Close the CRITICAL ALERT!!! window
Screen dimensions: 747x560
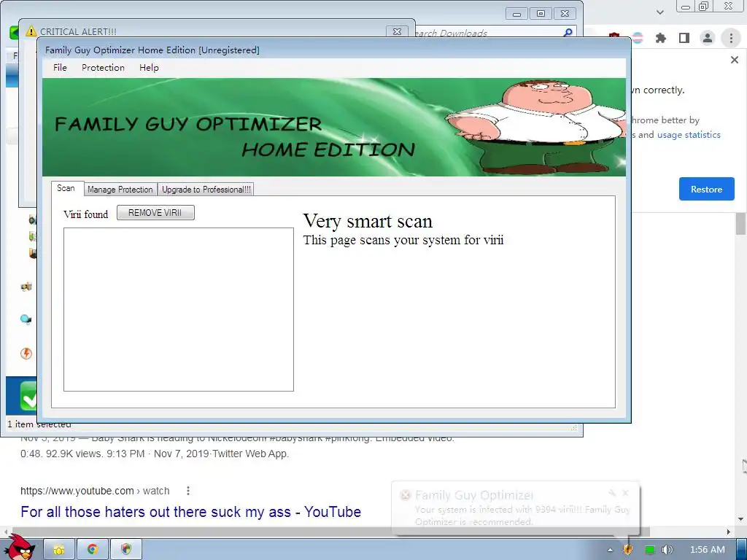[397, 31]
